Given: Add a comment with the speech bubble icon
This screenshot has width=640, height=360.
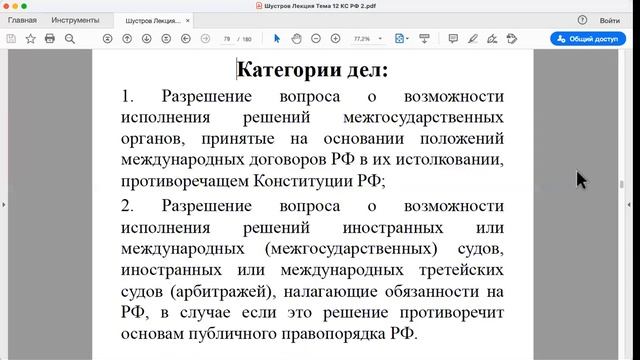Looking at the screenshot, I should pos(453,39).
